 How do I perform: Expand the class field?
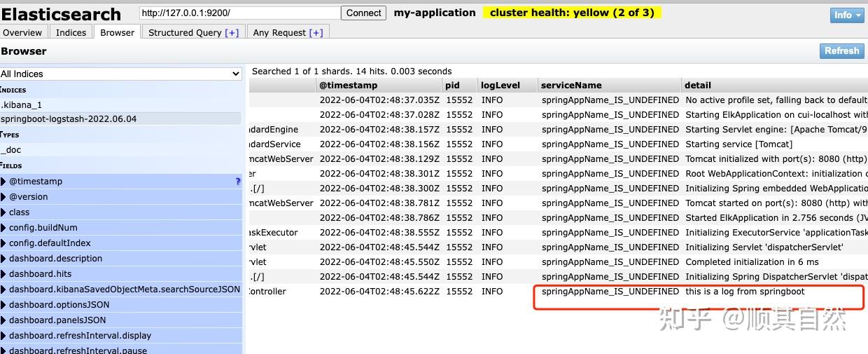[121, 212]
